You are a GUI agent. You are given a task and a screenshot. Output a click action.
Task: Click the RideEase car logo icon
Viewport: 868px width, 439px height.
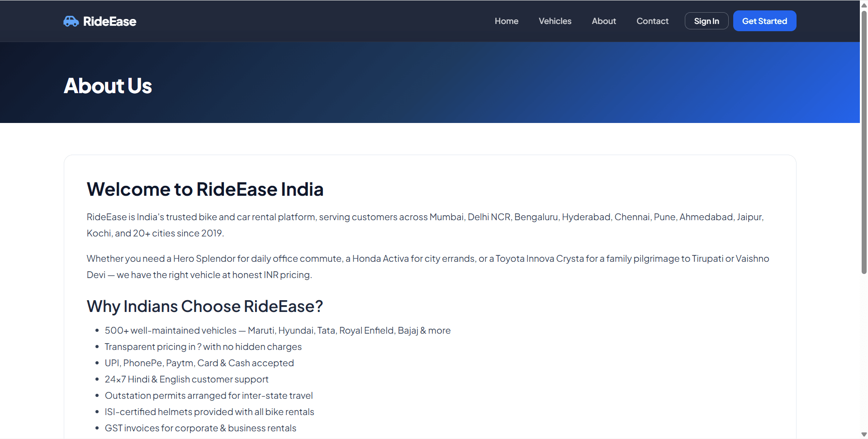tap(71, 21)
